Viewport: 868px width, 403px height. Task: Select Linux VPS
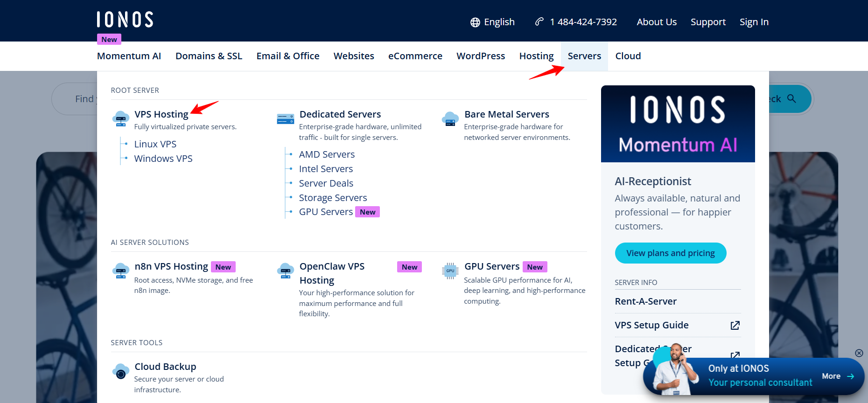(155, 144)
